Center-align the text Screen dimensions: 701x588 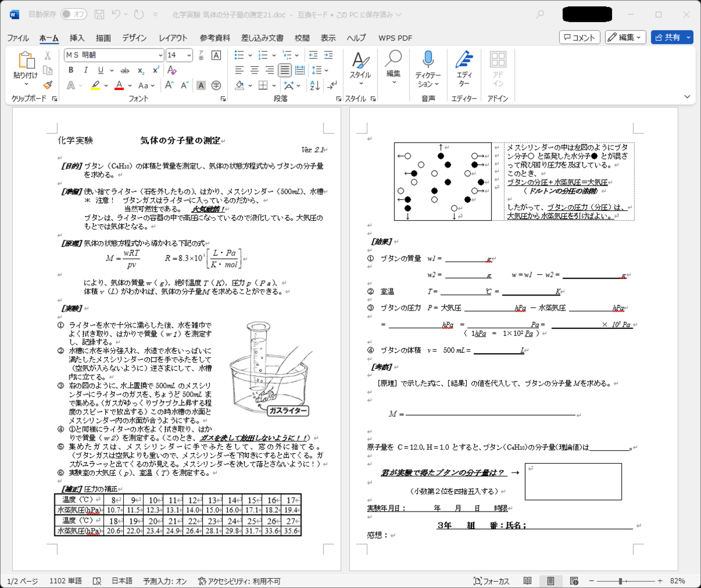(x=255, y=70)
